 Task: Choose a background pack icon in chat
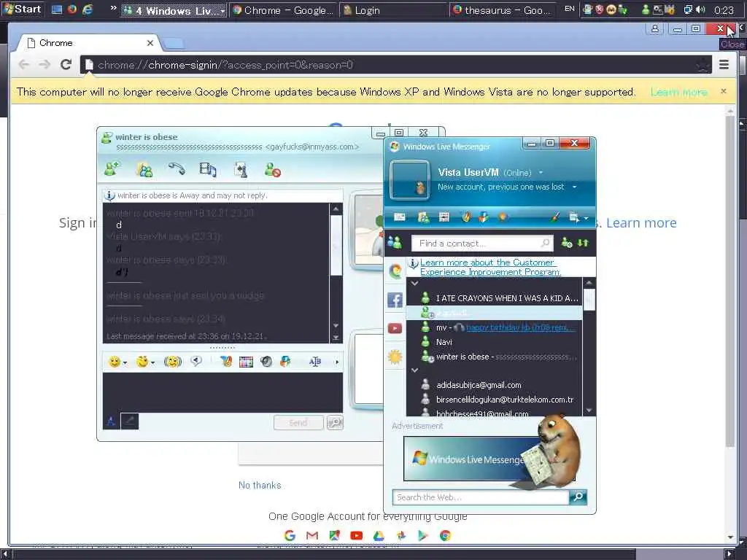[285, 362]
